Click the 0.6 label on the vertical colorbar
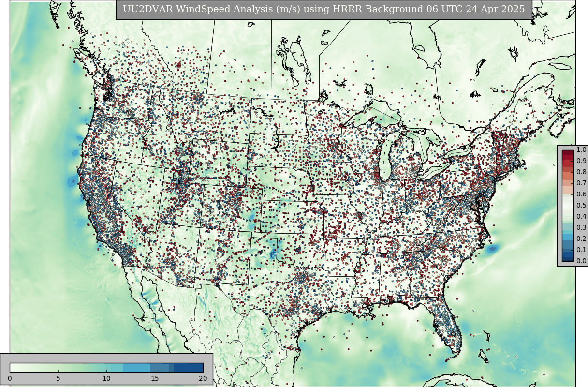Image resolution: width=588 pixels, height=387 pixels. point(581,194)
